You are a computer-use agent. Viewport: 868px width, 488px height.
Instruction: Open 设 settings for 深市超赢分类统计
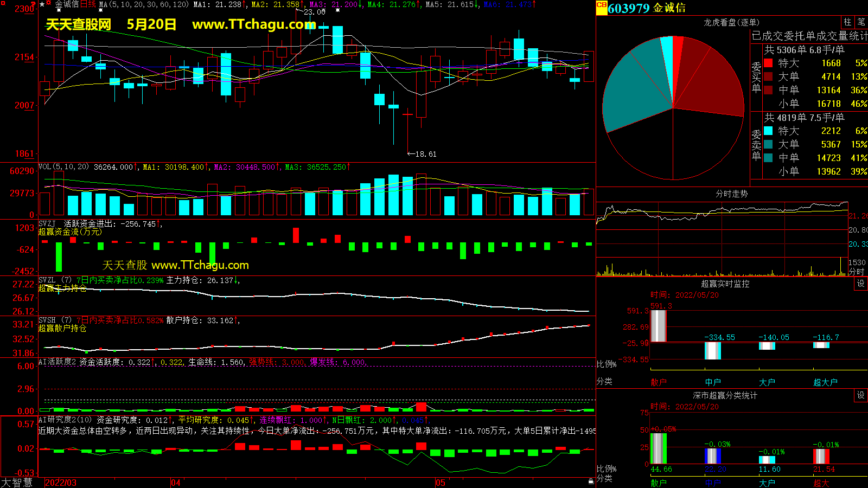860,395
